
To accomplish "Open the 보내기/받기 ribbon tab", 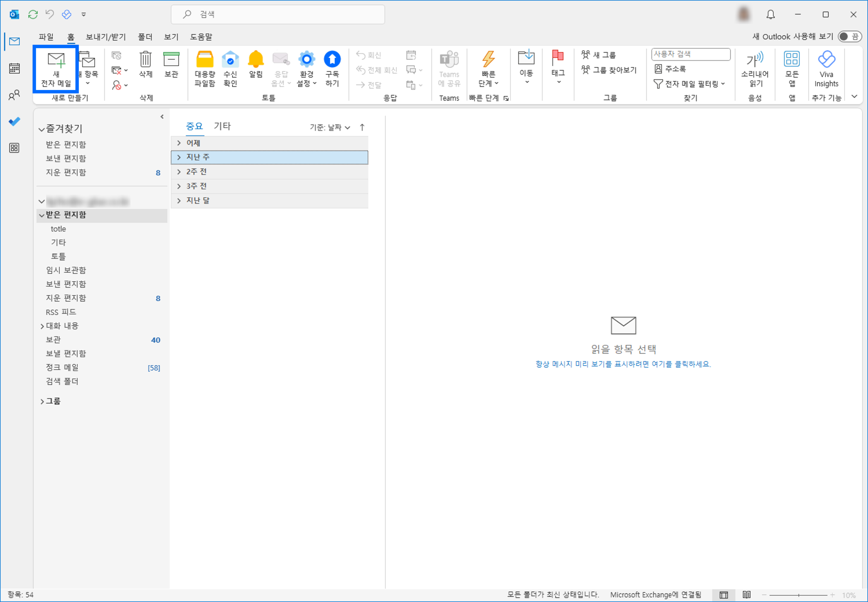I will coord(106,36).
